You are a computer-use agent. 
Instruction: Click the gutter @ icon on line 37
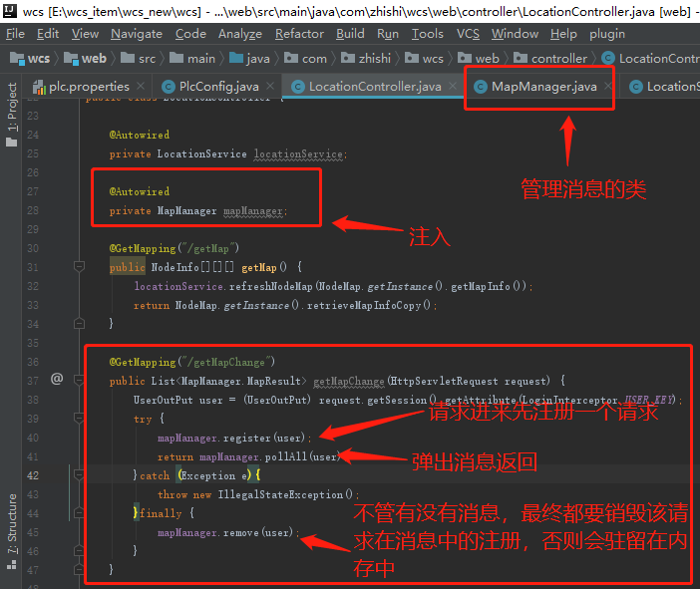pos(57,380)
